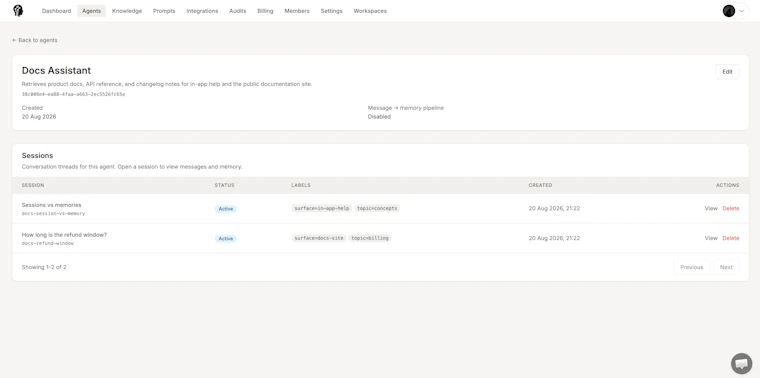This screenshot has height=378, width=760.
Task: Click Active badge in Sessions vs memories row
Action: [226, 209]
